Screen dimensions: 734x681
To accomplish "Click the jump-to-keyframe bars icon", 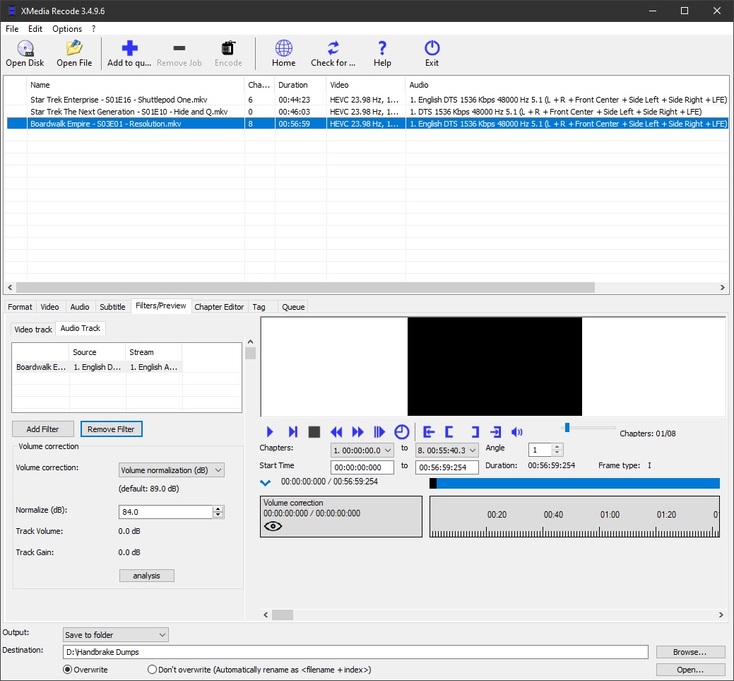I will 379,432.
